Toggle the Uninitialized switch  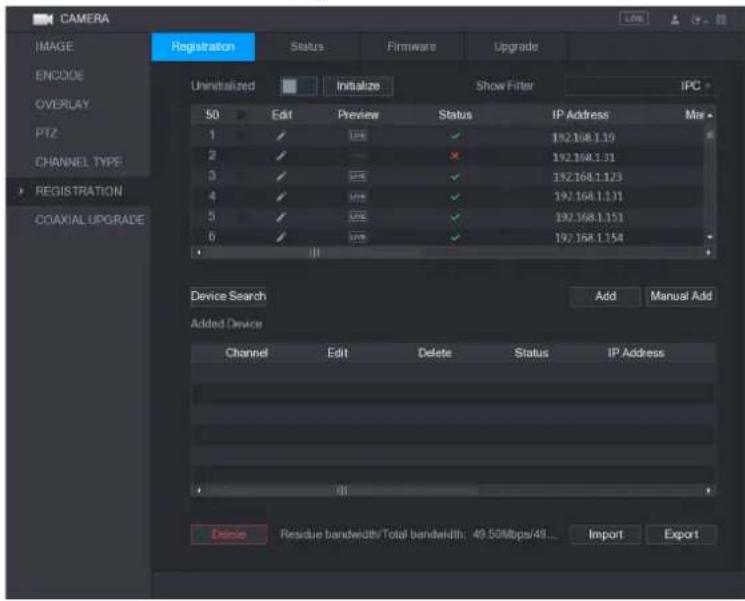pyautogui.click(x=298, y=86)
